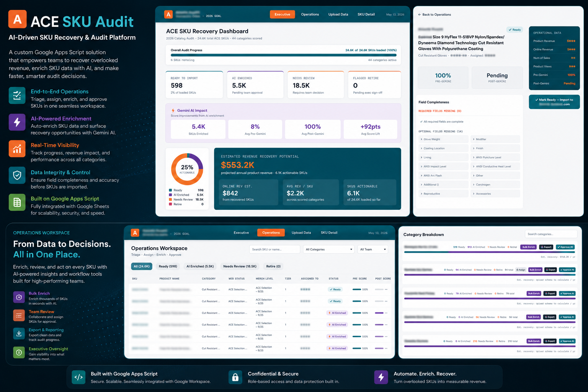The width and height of the screenshot is (588, 392).
Task: Go Back to Operations from SKU Detail
Action: [434, 15]
